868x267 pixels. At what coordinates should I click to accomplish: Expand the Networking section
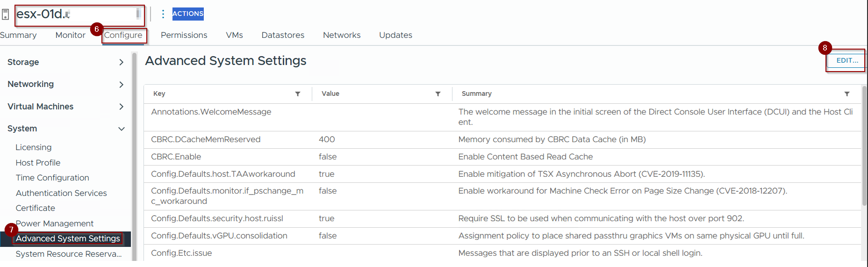tap(121, 85)
